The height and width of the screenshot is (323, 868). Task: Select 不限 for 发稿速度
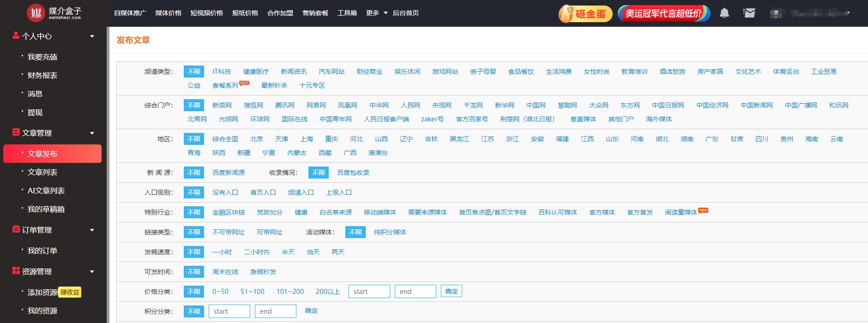[x=194, y=252]
